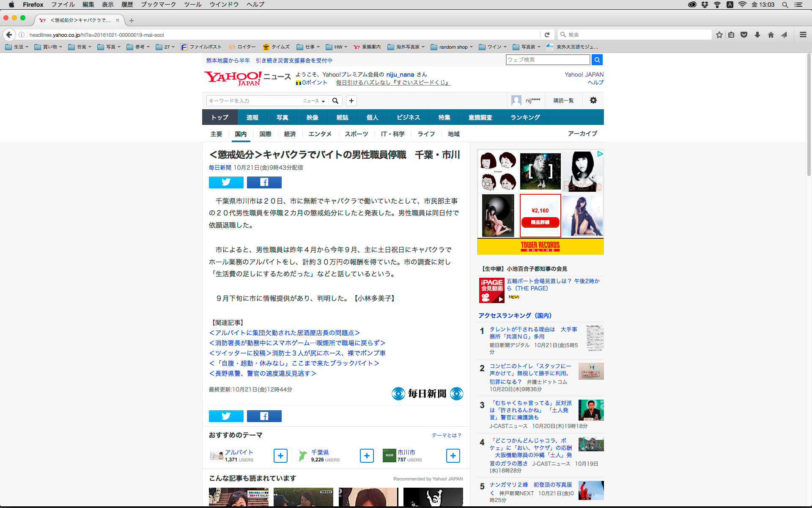Switch to the ランキング tab

(525, 117)
